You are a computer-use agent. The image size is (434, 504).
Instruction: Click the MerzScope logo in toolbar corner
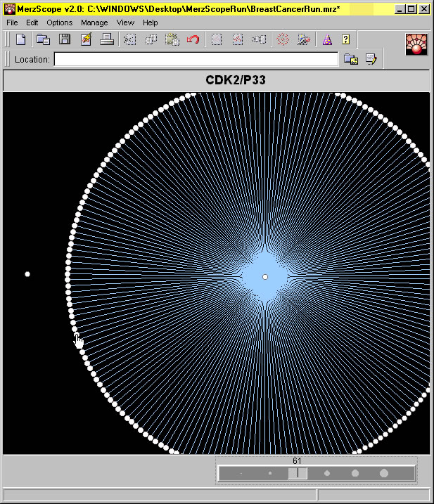(416, 44)
